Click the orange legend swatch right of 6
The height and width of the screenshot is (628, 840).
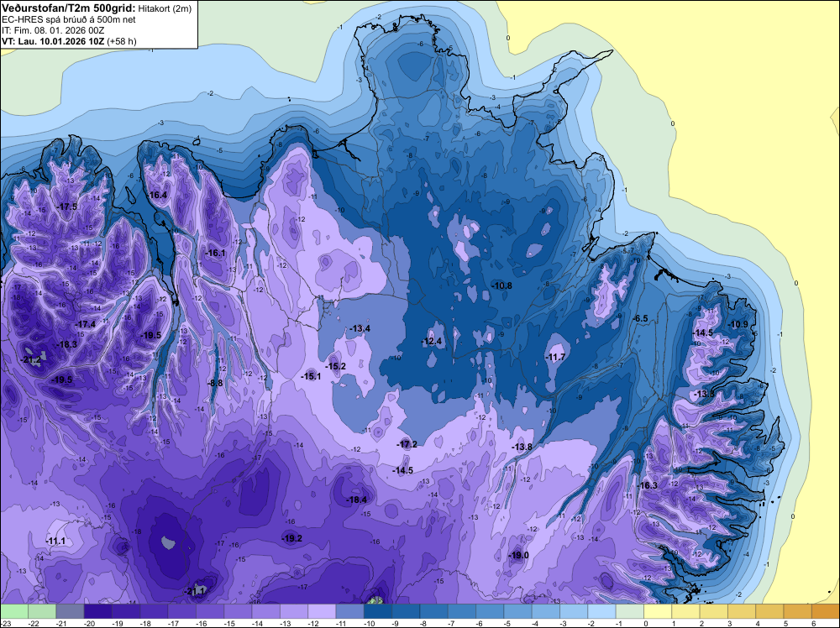pyautogui.click(x=825, y=611)
